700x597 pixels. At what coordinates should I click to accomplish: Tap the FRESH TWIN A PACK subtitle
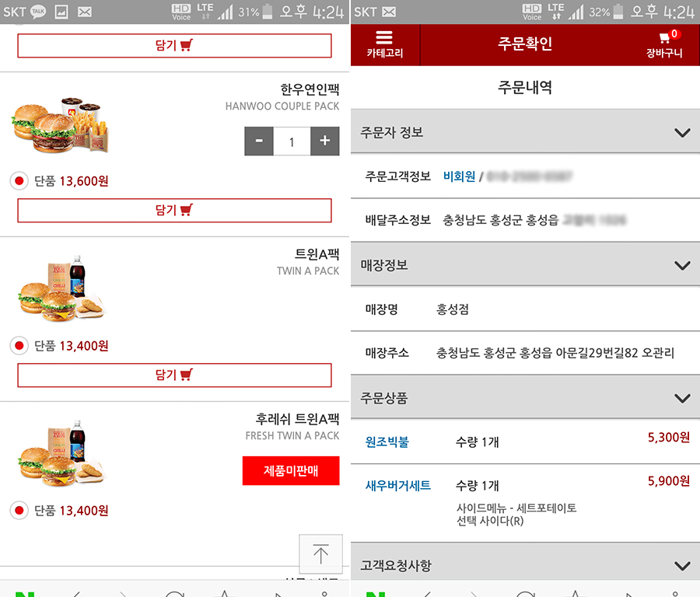(292, 435)
